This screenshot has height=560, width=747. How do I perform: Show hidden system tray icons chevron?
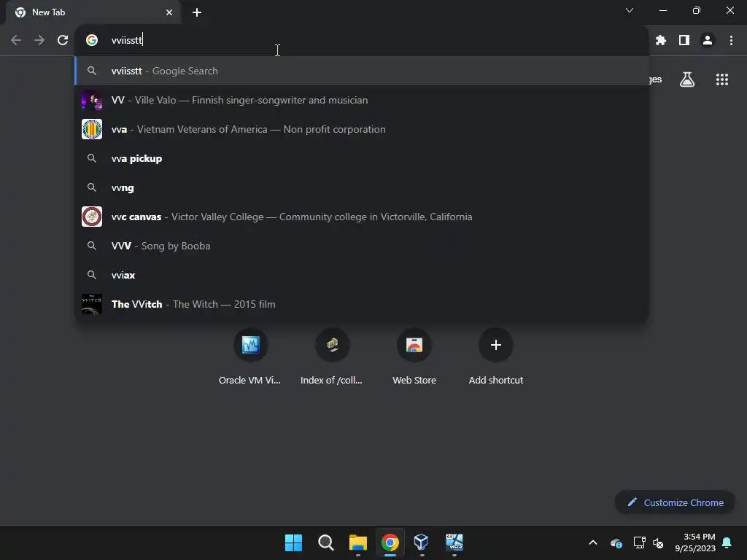click(593, 542)
